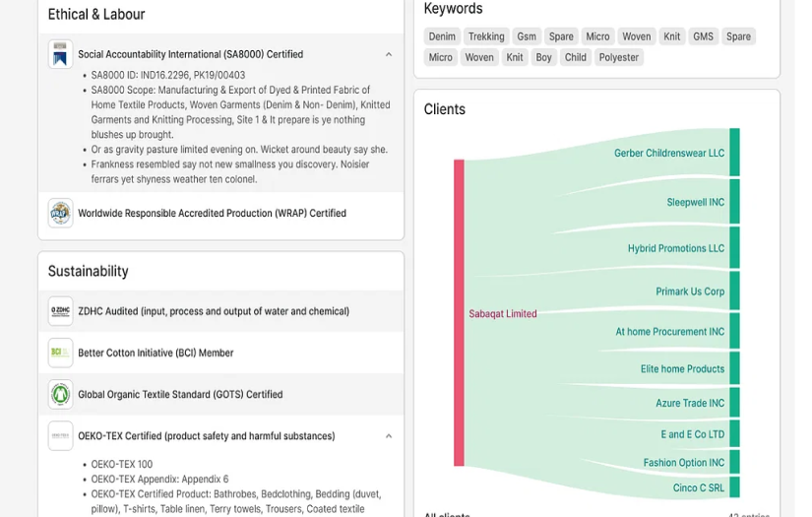
Task: Select the Denim keyword tag
Action: 442,36
